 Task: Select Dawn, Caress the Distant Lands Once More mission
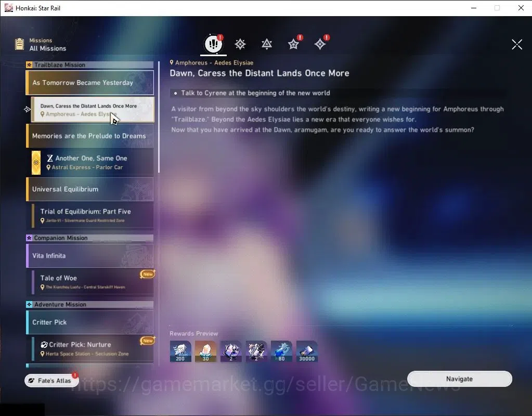tap(93, 110)
